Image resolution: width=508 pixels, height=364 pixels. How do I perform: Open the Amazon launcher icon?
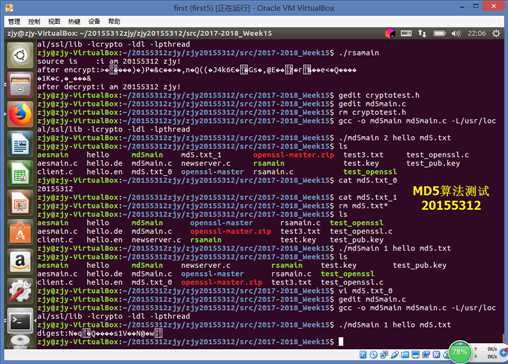(x=20, y=261)
